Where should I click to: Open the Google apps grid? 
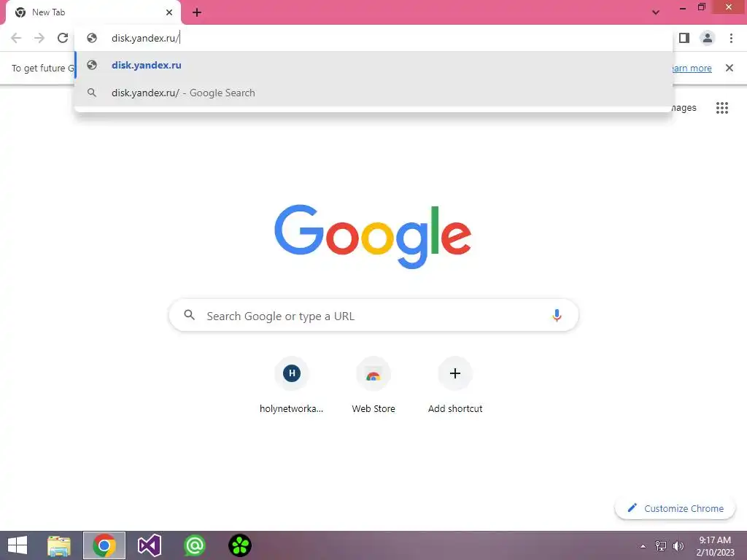722,108
